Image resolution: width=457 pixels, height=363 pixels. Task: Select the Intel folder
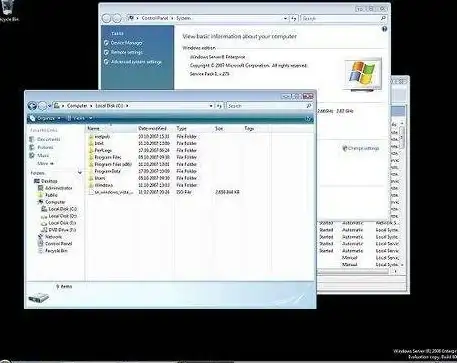pyautogui.click(x=96, y=143)
